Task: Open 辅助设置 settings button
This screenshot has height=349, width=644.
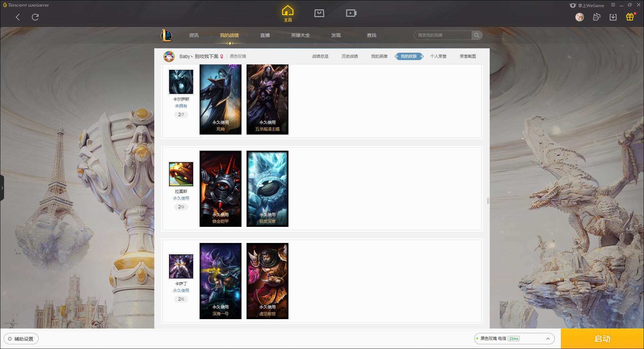Action: [x=21, y=339]
